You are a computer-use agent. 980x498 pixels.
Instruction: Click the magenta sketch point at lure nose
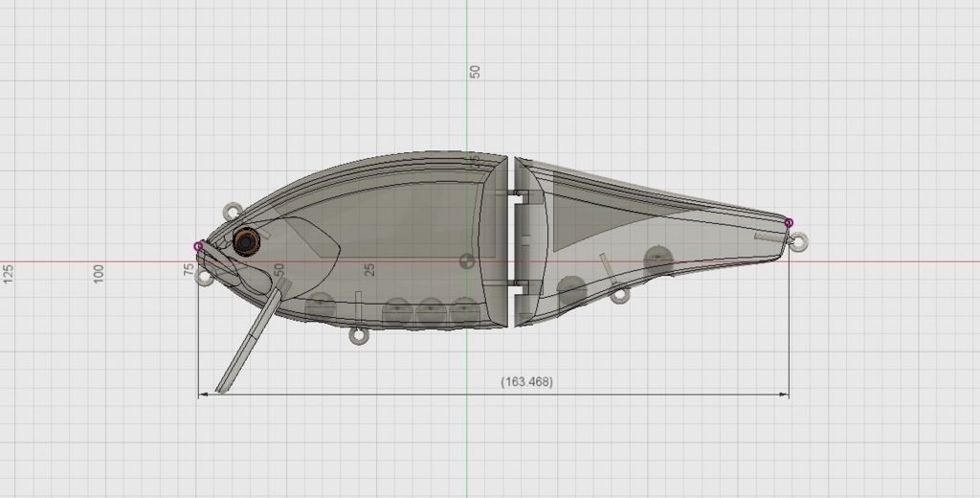tap(199, 246)
